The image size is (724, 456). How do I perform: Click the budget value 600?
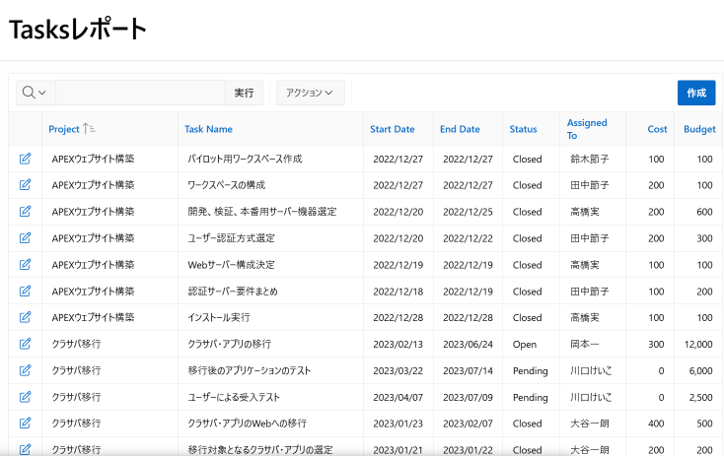(705, 212)
